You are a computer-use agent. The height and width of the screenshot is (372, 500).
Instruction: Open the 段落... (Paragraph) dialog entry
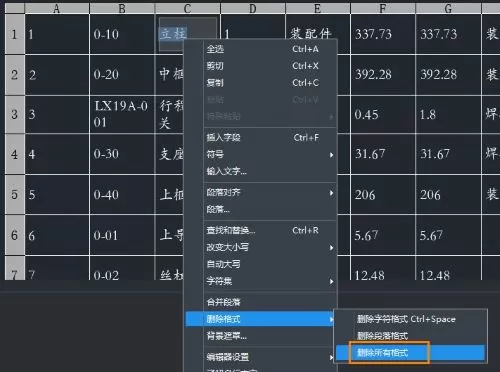(x=261, y=209)
